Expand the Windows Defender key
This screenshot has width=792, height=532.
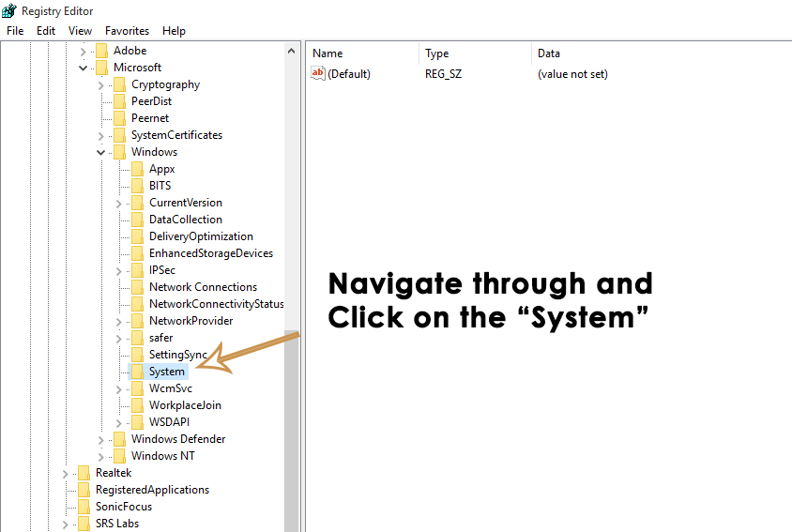pos(101,439)
